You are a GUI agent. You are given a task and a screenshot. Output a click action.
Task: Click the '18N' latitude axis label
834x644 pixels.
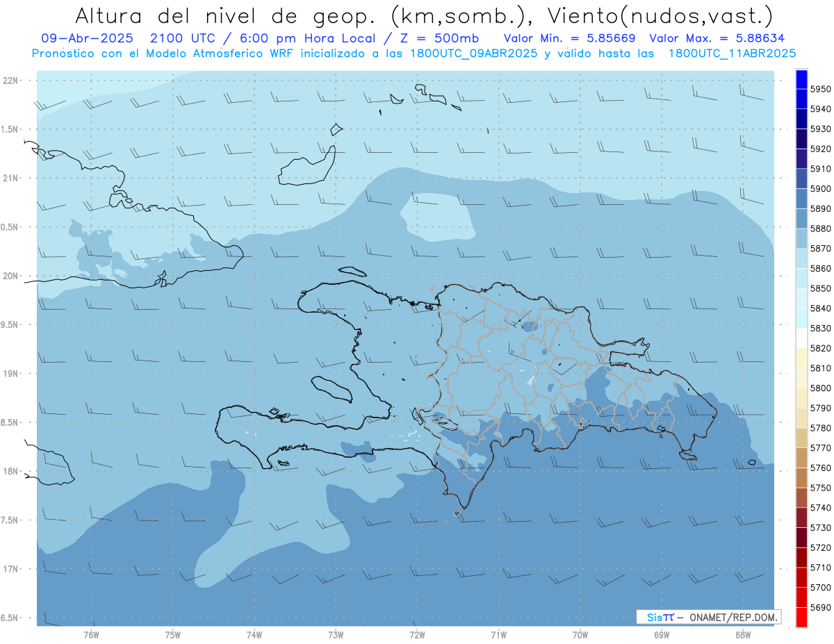[10, 471]
